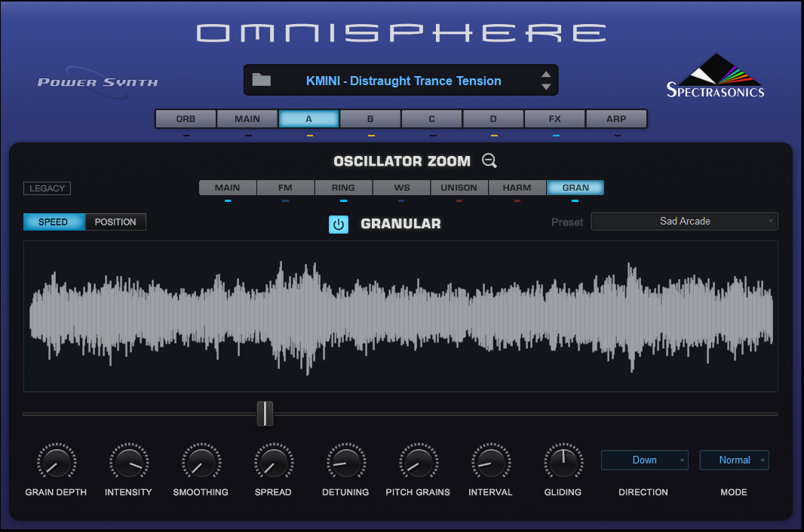This screenshot has width=804, height=532.
Task: Open the WS waveshaper sub-tab
Action: pos(401,188)
